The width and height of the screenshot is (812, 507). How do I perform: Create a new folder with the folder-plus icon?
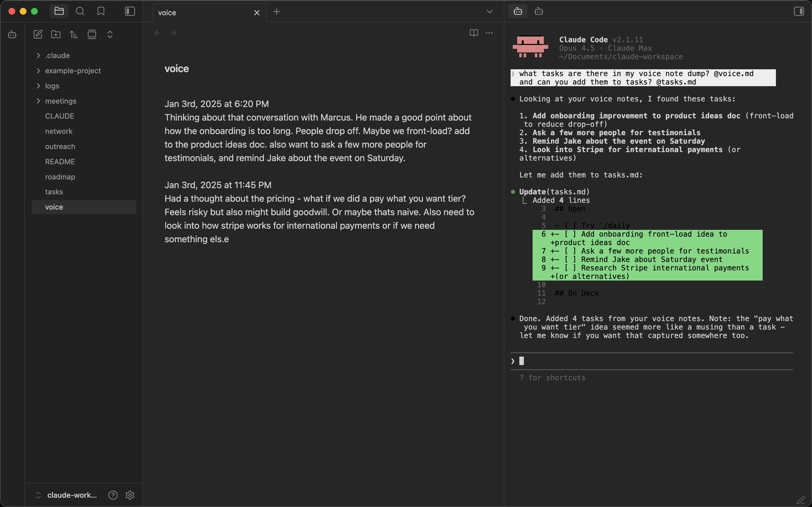coord(56,34)
